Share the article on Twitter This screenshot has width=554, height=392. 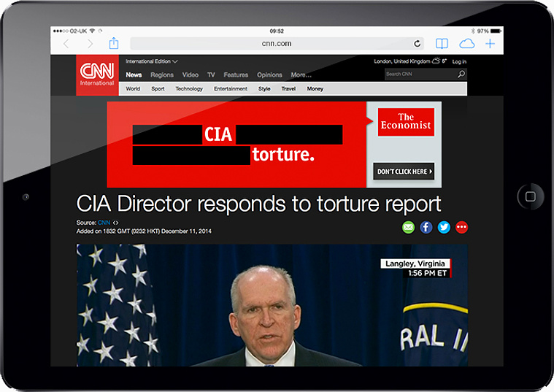click(x=444, y=227)
